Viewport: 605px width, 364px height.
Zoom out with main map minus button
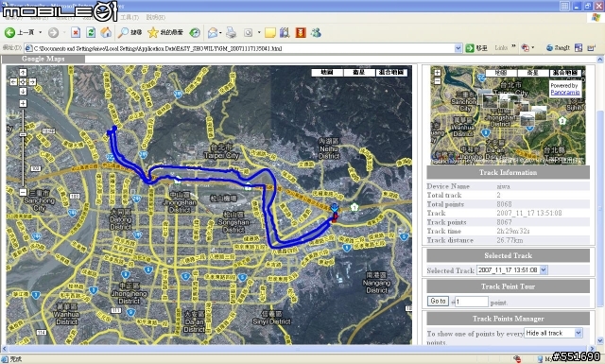[x=23, y=192]
